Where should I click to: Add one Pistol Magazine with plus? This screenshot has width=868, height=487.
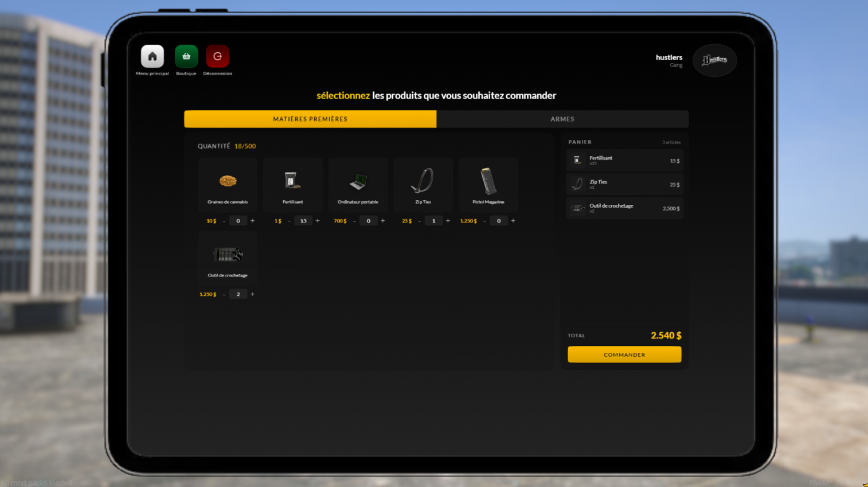click(x=513, y=221)
